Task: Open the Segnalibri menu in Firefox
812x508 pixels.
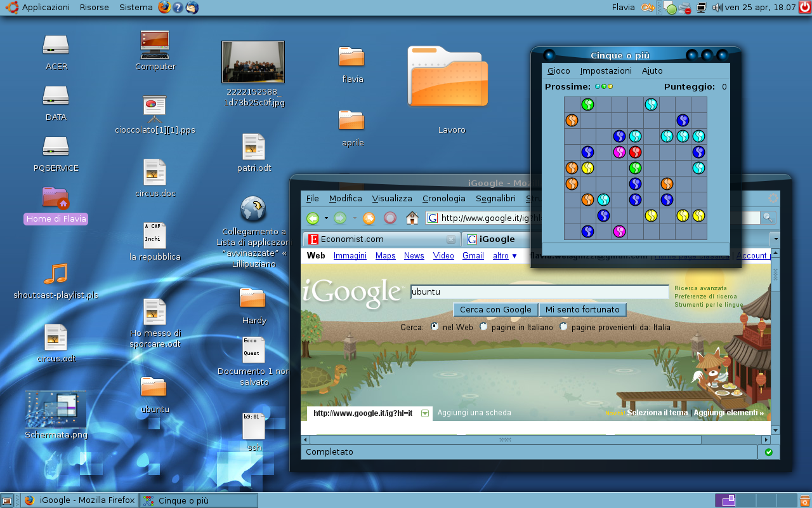Action: pyautogui.click(x=495, y=199)
